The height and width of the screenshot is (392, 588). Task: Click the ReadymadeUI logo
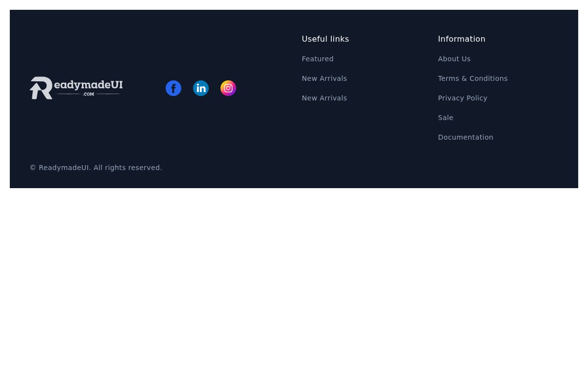coord(76,88)
